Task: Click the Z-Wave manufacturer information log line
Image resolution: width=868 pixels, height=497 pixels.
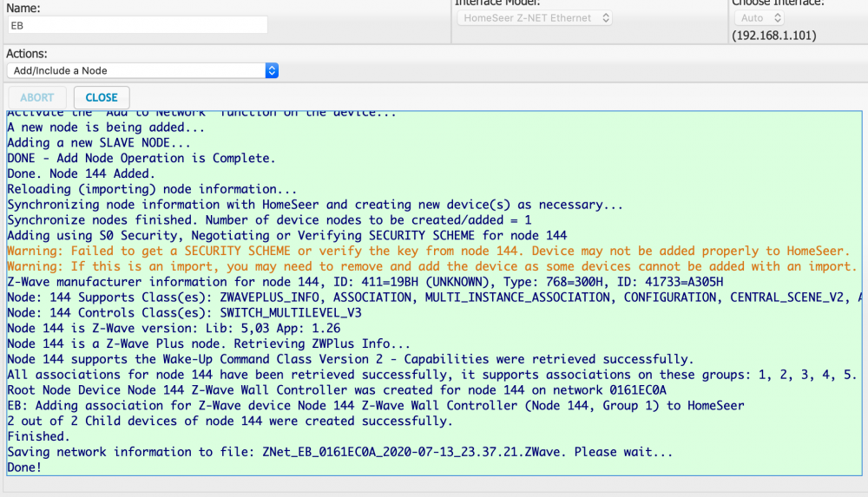Action: point(365,282)
